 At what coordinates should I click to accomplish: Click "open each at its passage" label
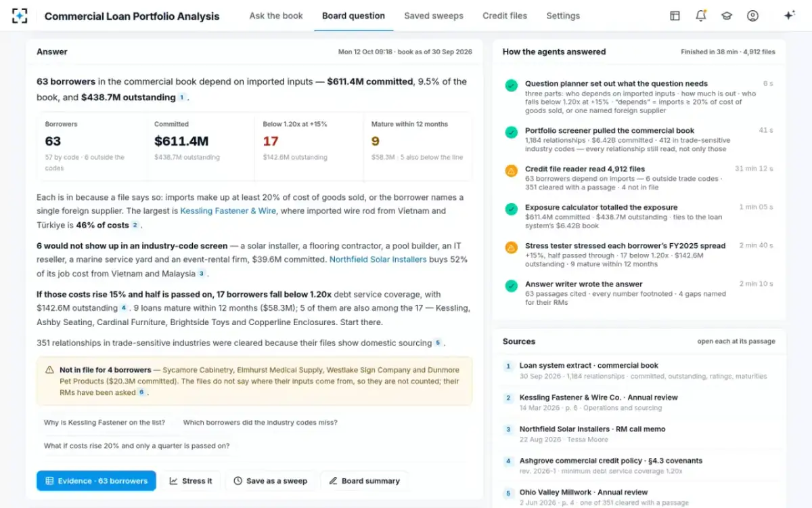click(x=736, y=341)
